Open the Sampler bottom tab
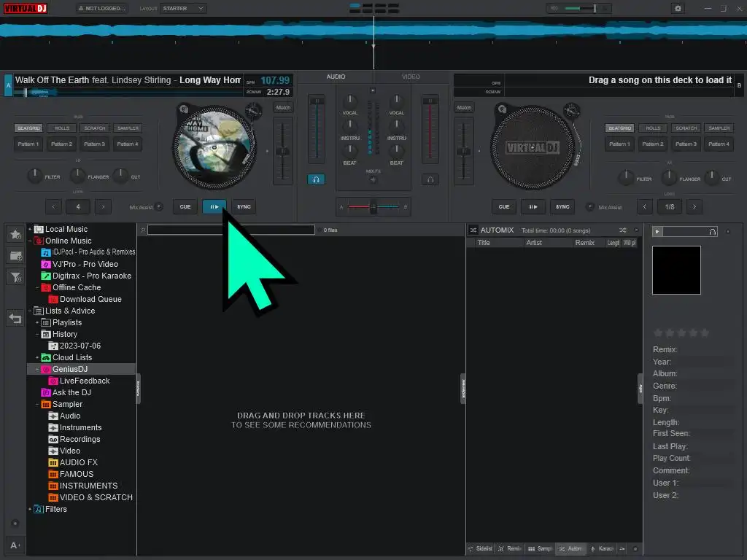Viewport: 747px width, 560px height. [541, 548]
